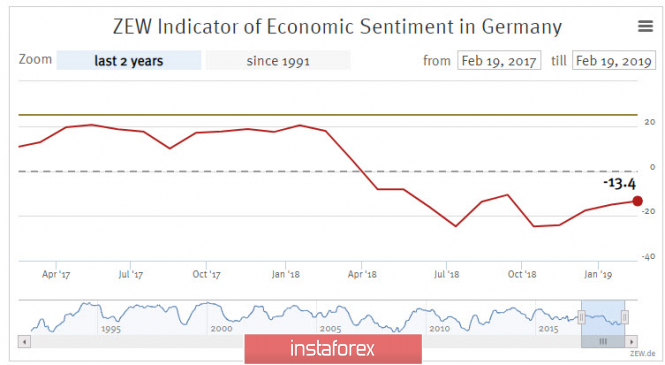The height and width of the screenshot is (365, 665).
Task: Click the navigator chart near 2005
Action: click(x=330, y=318)
